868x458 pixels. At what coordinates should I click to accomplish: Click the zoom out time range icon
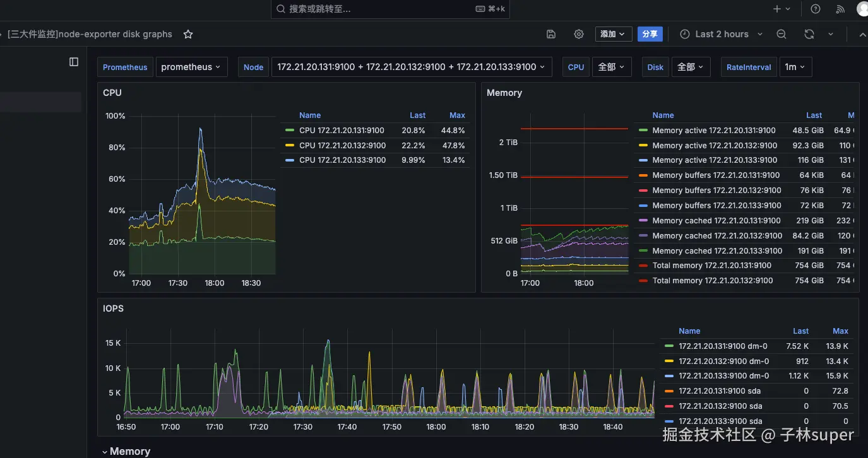point(782,34)
